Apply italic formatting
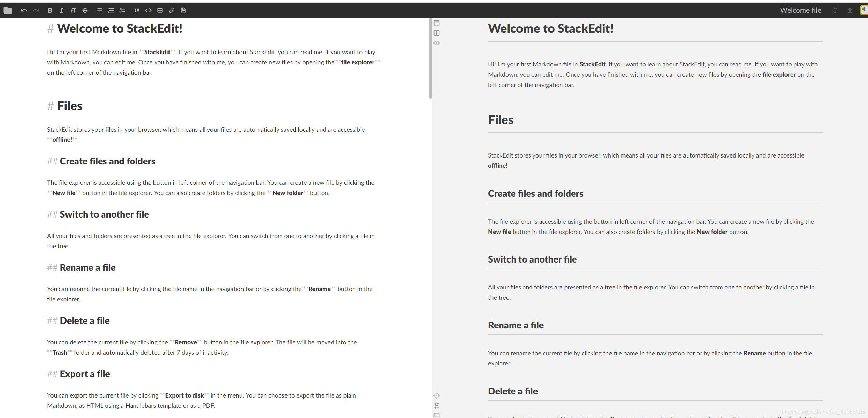Image resolution: width=868 pixels, height=418 pixels. point(61,10)
